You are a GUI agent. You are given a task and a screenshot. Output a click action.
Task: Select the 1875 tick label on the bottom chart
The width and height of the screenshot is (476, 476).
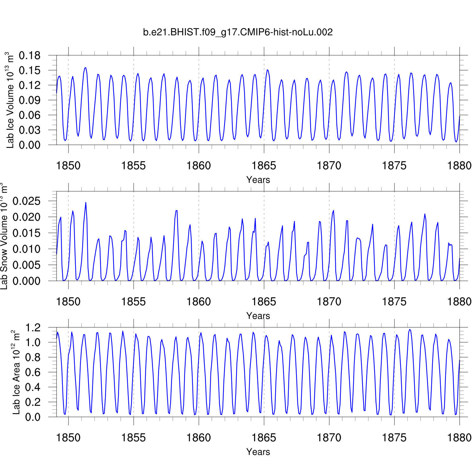pos(394,438)
